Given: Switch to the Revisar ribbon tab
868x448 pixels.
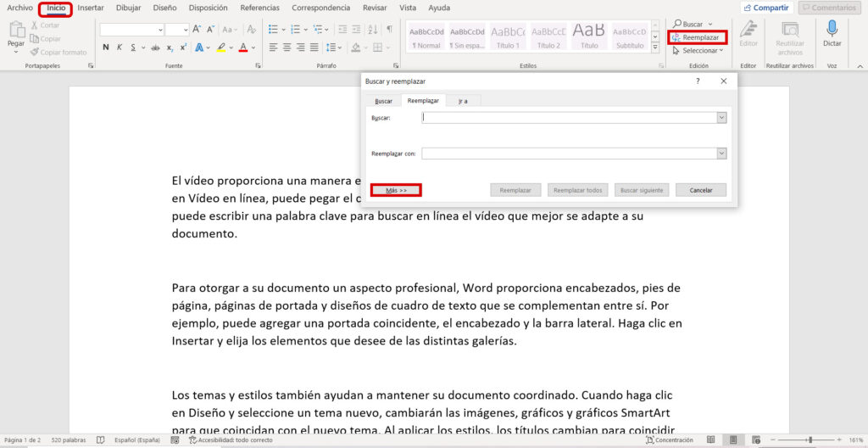Looking at the screenshot, I should pos(375,8).
